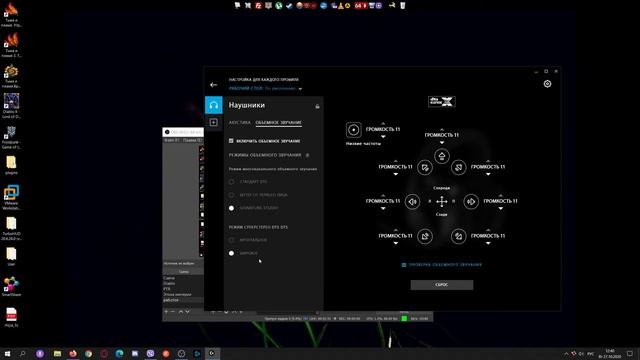Viewport: 640px width, 360px height.
Task: Click info icon next to Режимы объемного звучания
Action: [307, 155]
